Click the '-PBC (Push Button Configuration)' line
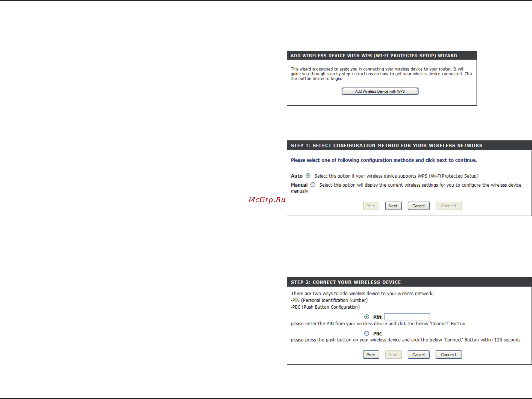This screenshot has width=532, height=399. [x=325, y=307]
